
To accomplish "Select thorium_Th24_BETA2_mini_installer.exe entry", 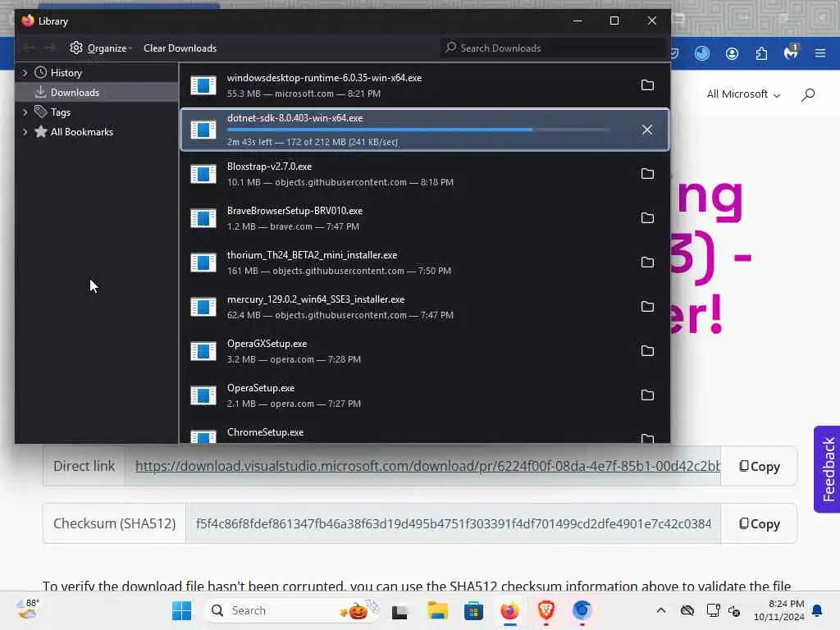I will click(425, 262).
